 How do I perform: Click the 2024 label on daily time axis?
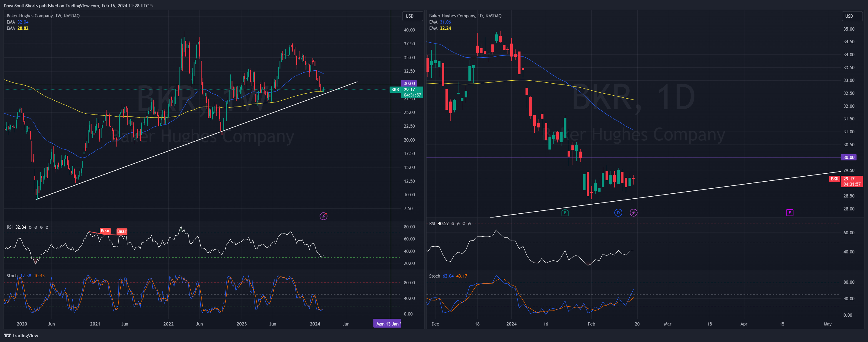click(511, 324)
